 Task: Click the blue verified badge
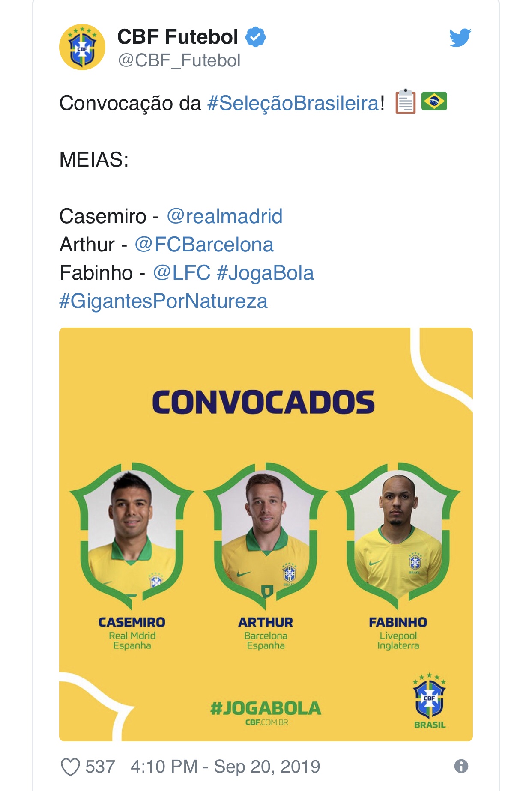click(255, 37)
